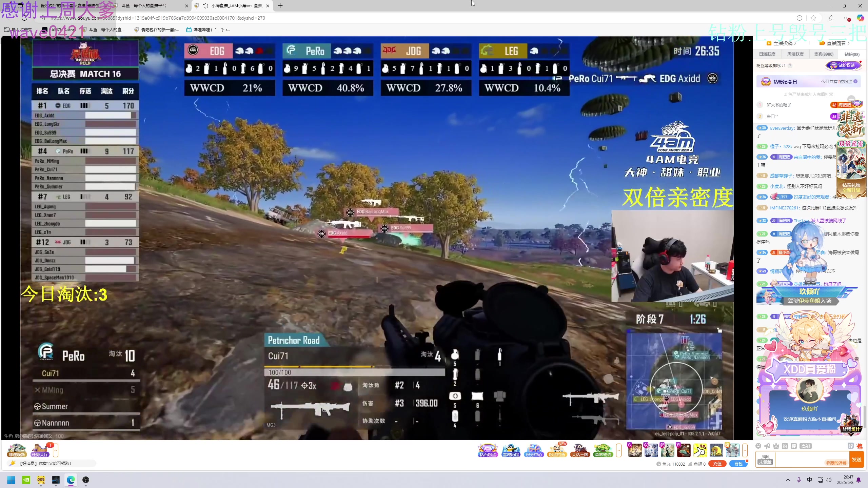Expand the arrow next to 任务大厅
Viewport: 868px width, 488px height.
56,450
